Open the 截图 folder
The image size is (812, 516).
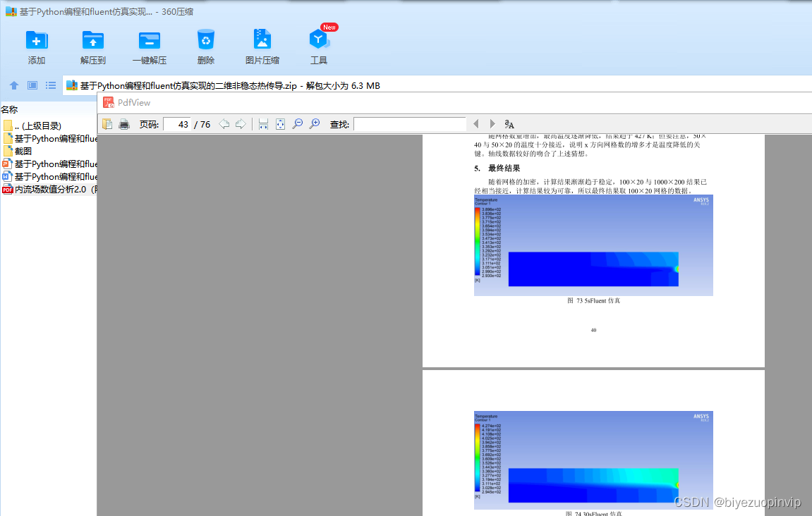23,151
